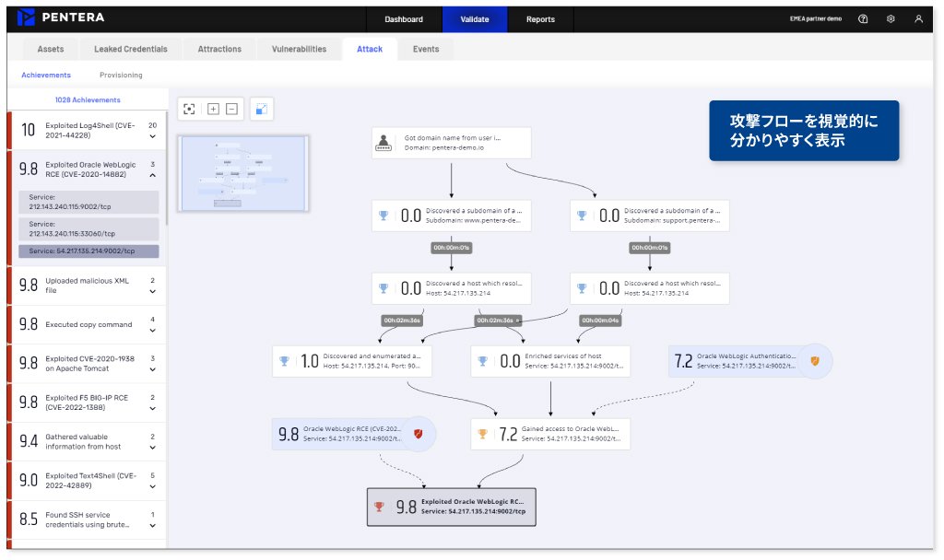The height and width of the screenshot is (560, 944).
Task: Zoom out of the attack graph
Action: (231, 109)
